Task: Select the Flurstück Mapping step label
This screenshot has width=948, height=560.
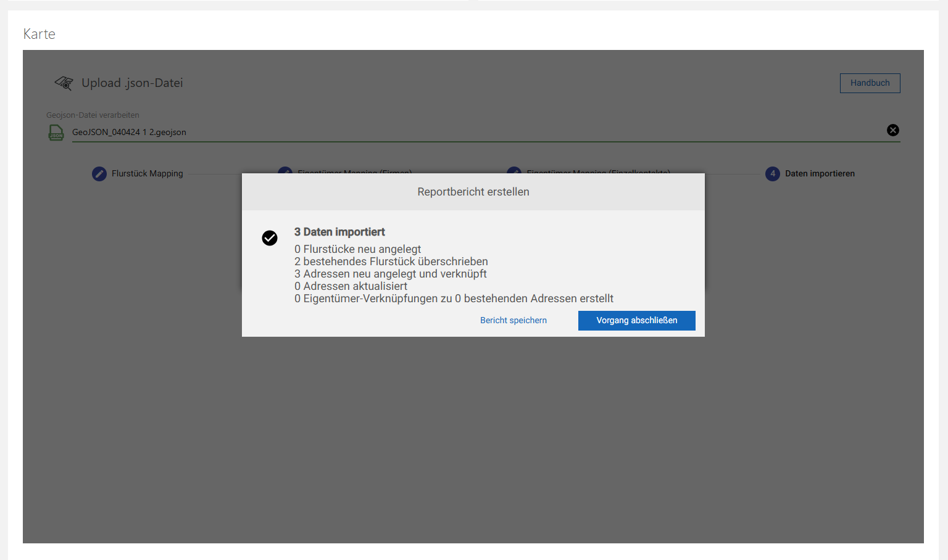Action: (x=147, y=173)
